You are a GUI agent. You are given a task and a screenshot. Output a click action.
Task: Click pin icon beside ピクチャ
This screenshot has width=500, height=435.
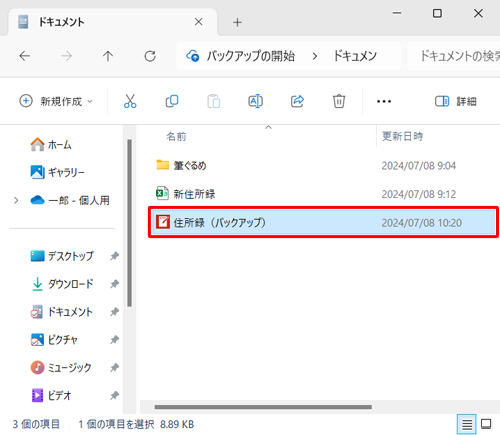[x=115, y=340]
